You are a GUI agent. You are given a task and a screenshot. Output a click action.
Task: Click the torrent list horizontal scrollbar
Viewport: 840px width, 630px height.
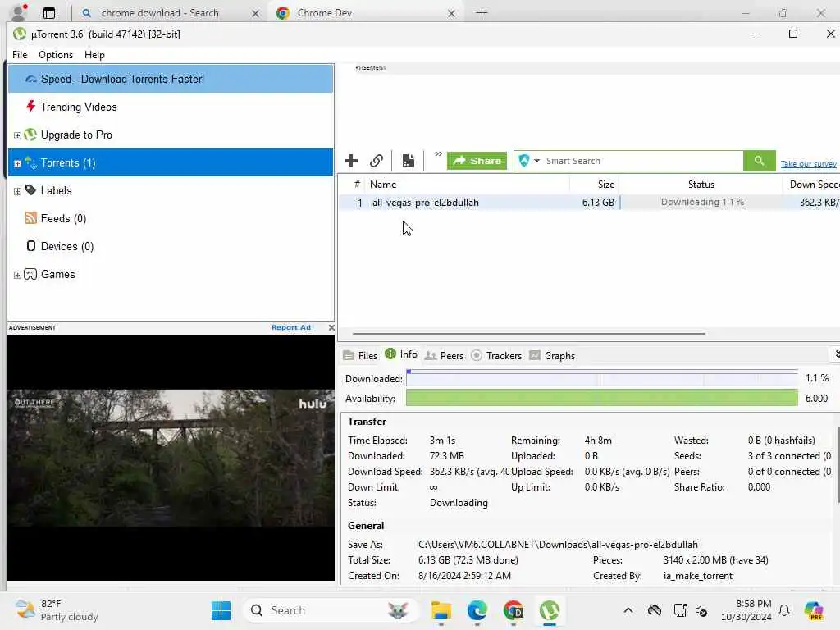tap(529, 334)
